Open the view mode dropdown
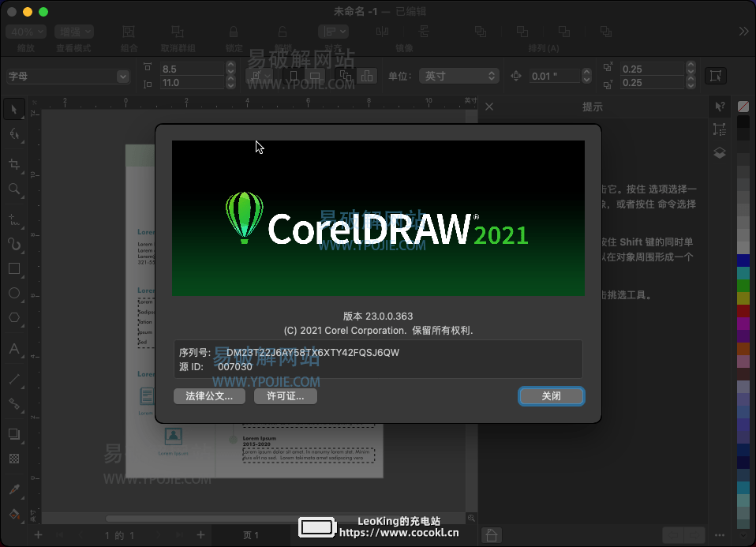756x547 pixels. pyautogui.click(x=73, y=32)
